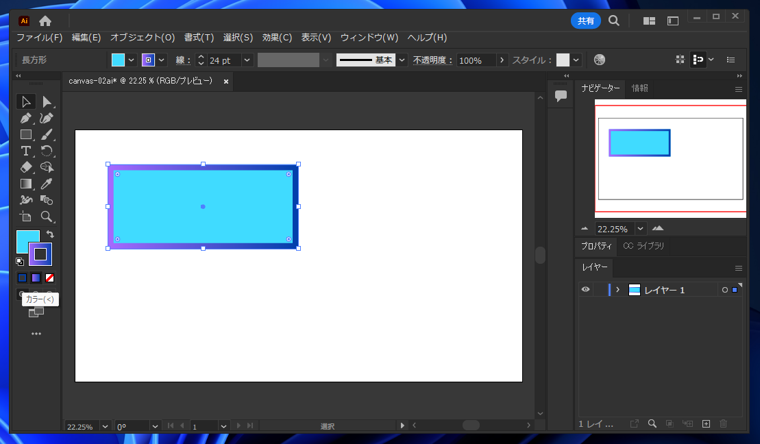Select the Eraser tool

coord(26,167)
